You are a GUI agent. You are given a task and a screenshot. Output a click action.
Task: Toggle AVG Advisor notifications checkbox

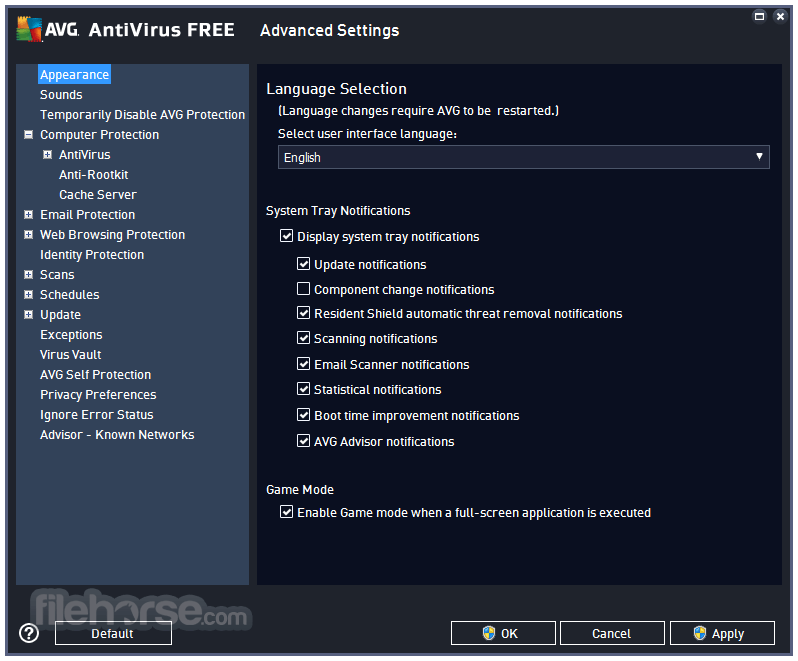click(x=303, y=440)
